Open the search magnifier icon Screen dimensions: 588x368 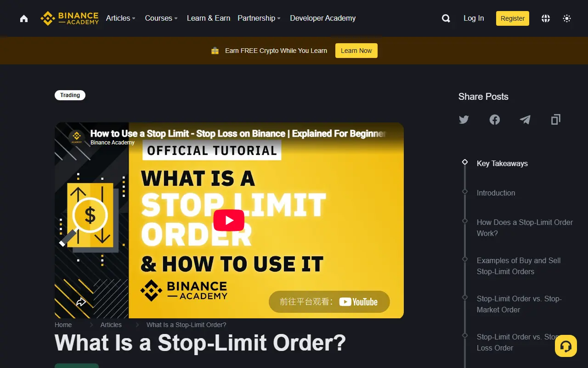(446, 18)
